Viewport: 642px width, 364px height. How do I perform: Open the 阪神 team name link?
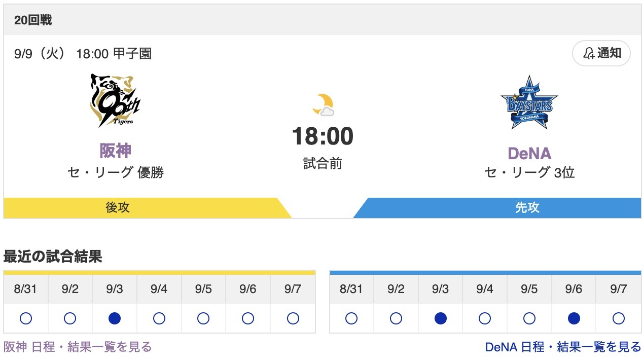(x=115, y=151)
